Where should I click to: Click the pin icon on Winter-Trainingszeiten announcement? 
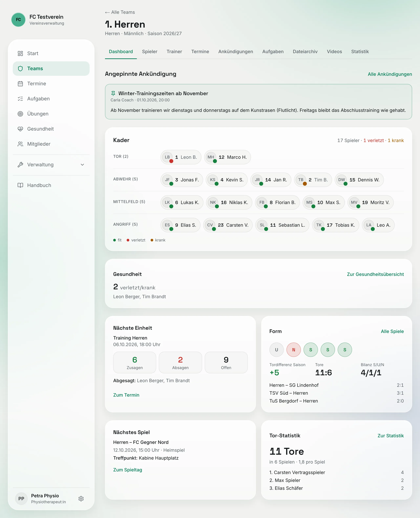point(113,93)
